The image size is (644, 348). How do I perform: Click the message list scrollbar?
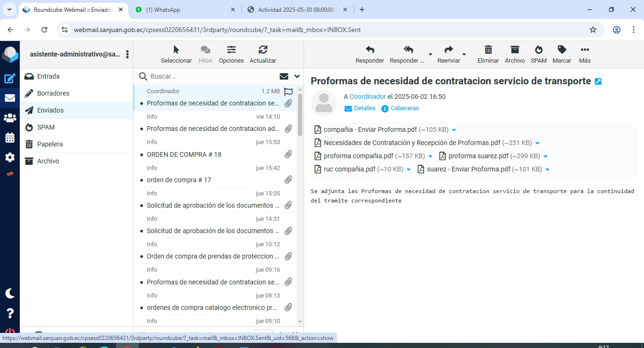(x=300, y=113)
